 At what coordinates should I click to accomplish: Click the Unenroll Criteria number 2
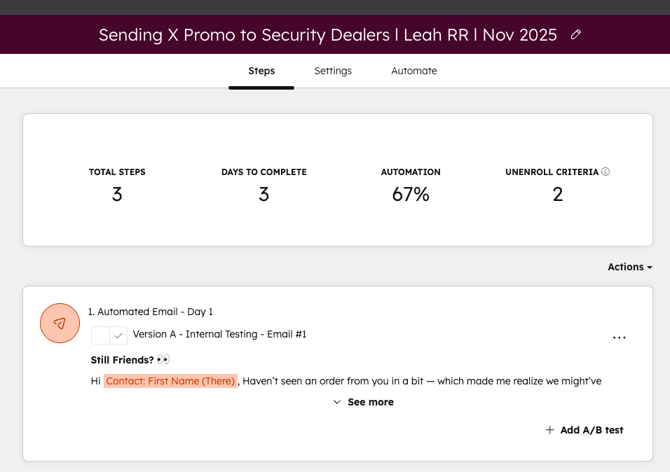[x=557, y=194]
